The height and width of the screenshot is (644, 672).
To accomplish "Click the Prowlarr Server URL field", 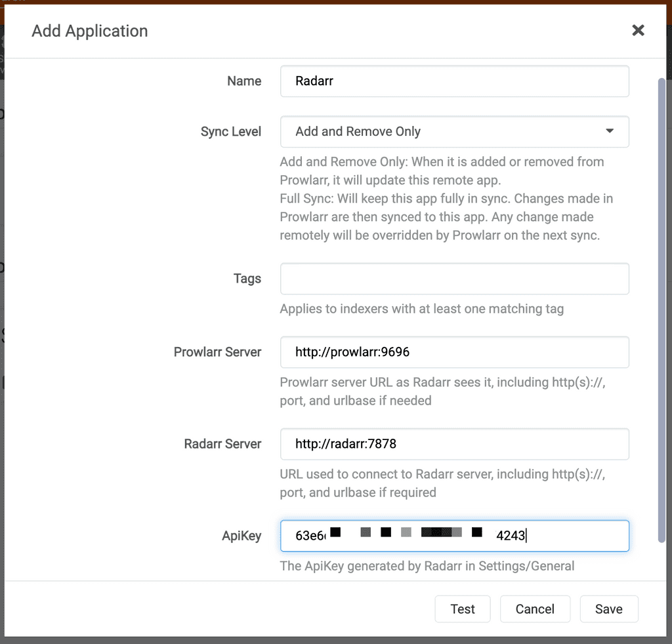I will 454,352.
